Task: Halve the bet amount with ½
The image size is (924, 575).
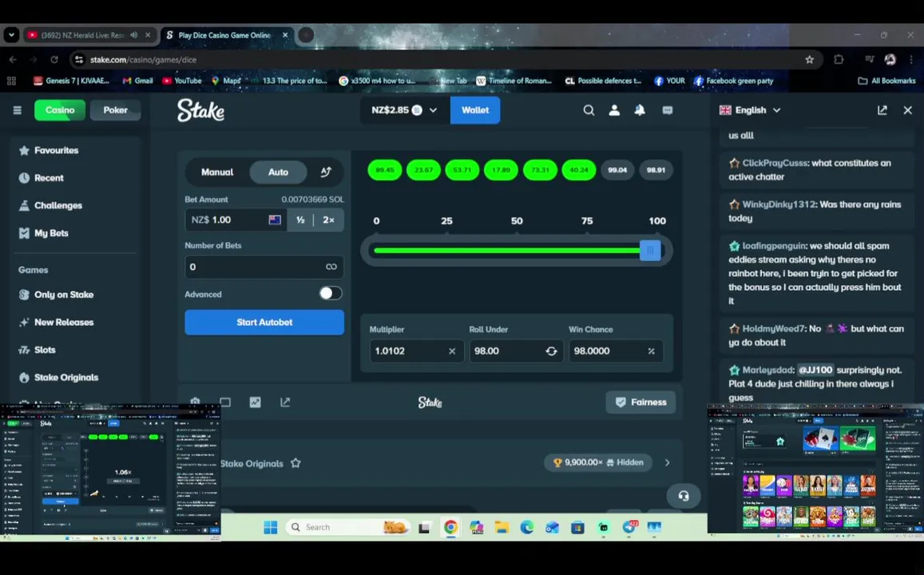Action: [300, 220]
